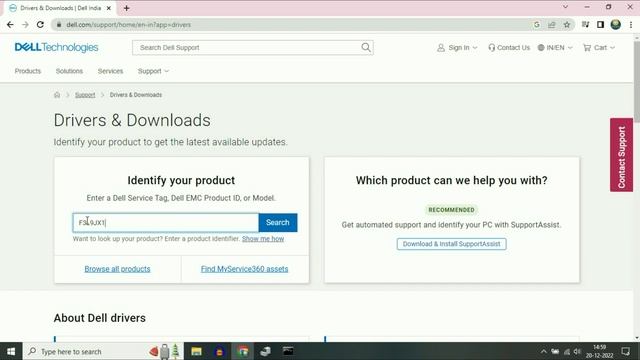Viewport: 640px width, 360px height.
Task: Open File Explorer from taskbar
Action: tap(196, 351)
